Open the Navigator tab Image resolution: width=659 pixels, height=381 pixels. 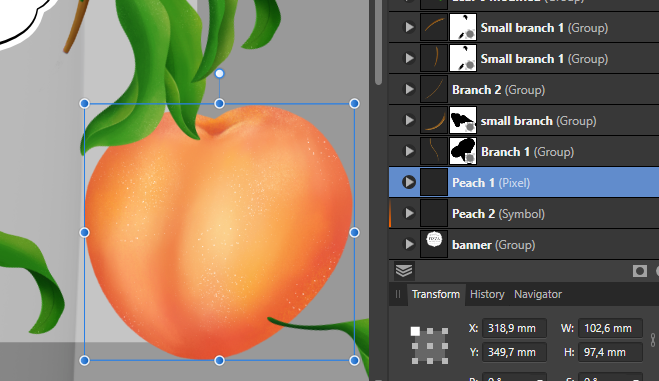pos(538,294)
